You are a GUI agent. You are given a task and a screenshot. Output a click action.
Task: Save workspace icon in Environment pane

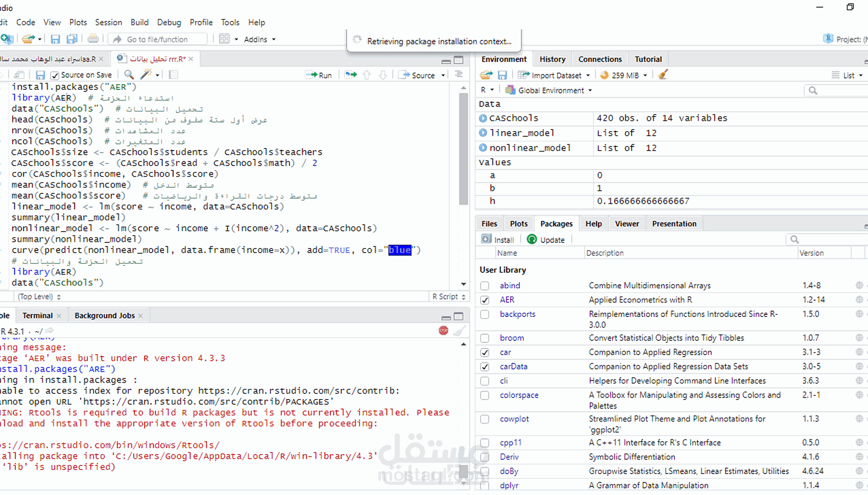[x=502, y=75]
